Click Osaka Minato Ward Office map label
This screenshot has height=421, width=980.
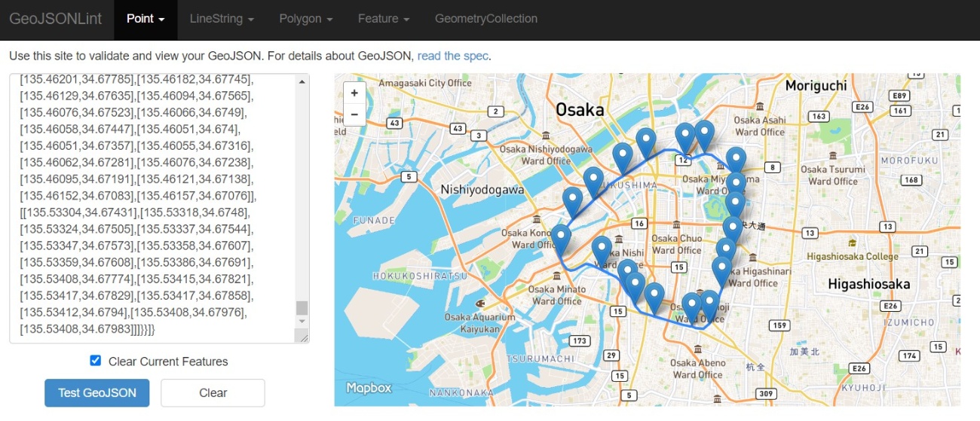tap(556, 295)
